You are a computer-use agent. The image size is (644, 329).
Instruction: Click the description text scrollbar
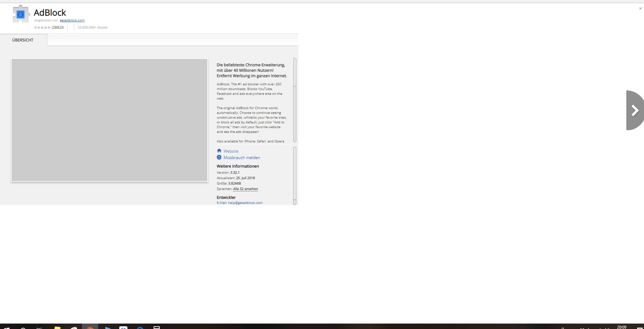(x=295, y=100)
